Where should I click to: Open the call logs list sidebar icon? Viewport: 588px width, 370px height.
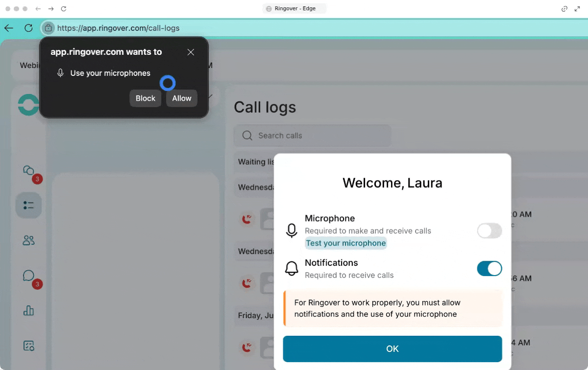click(x=28, y=206)
